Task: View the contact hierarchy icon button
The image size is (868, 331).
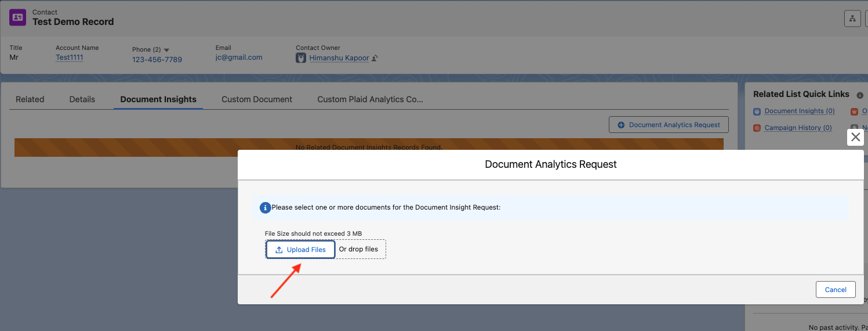Action: [x=852, y=19]
